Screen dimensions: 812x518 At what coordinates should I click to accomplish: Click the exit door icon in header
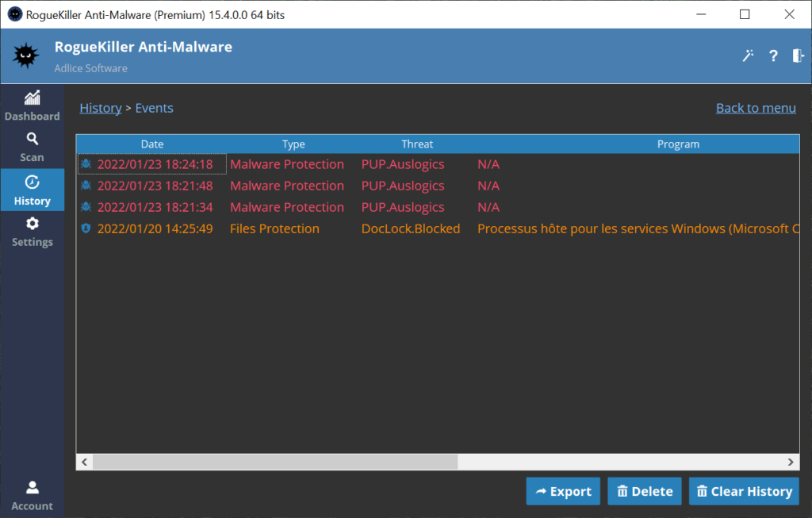798,56
